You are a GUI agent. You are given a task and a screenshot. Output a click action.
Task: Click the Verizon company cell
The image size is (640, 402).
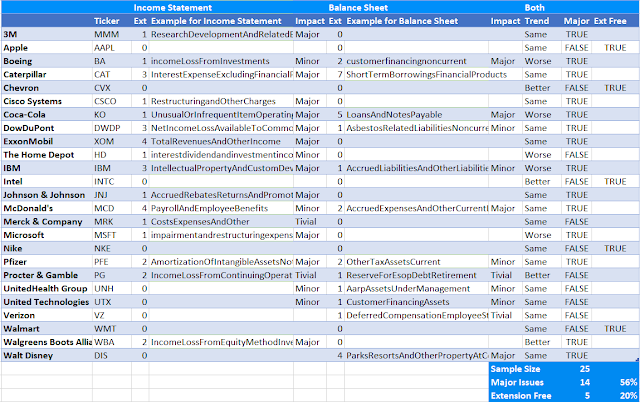click(47, 315)
